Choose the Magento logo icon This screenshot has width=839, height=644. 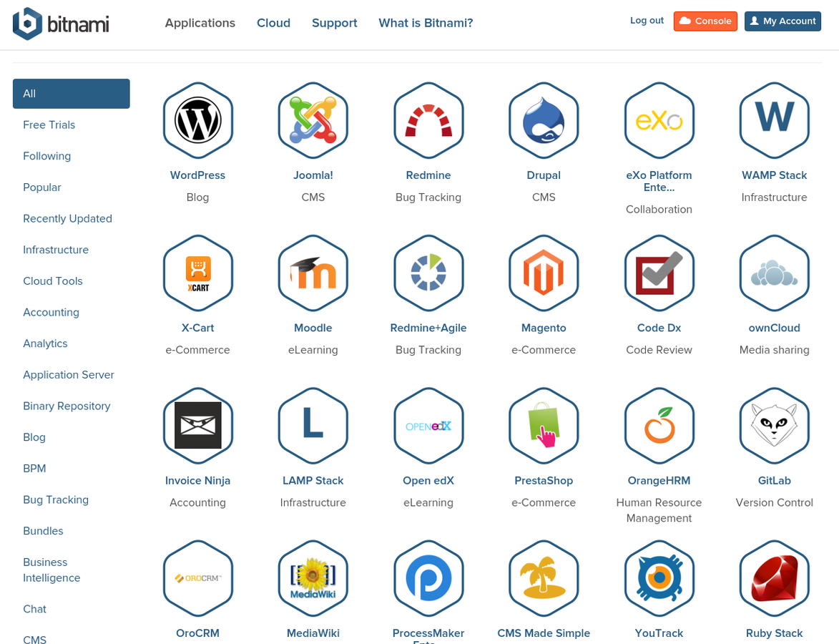(544, 273)
